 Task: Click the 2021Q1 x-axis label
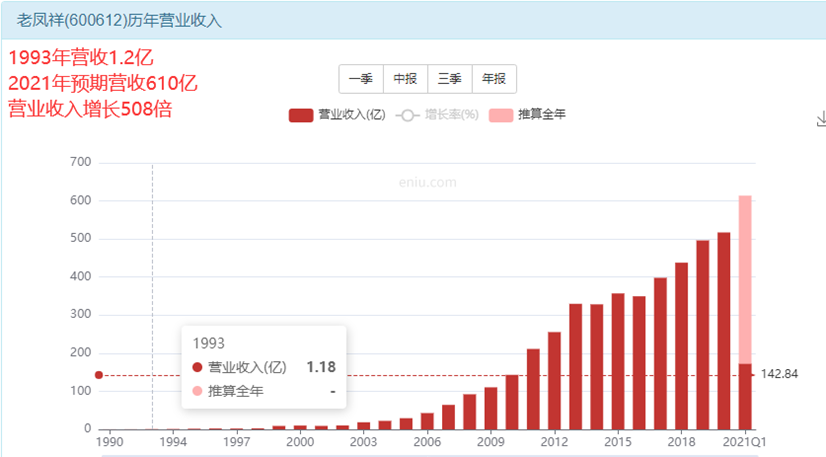point(744,442)
